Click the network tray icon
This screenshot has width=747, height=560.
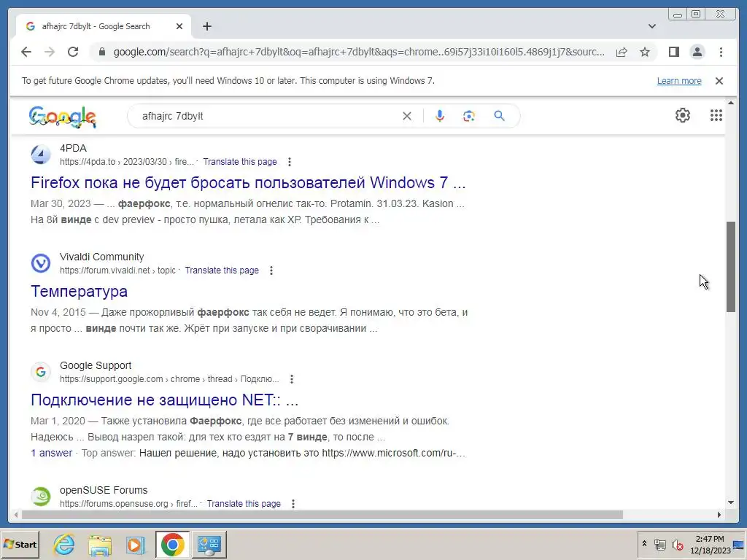pyautogui.click(x=659, y=545)
